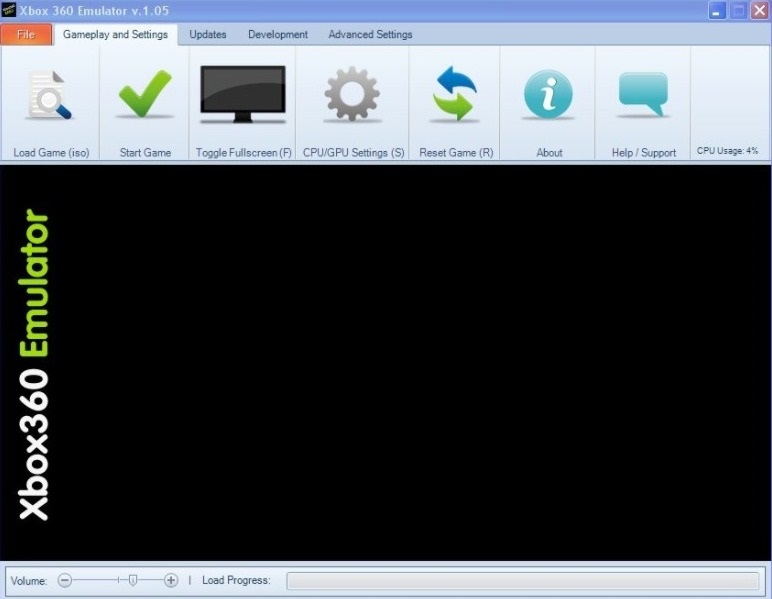Click the volume slider handle

tap(132, 580)
